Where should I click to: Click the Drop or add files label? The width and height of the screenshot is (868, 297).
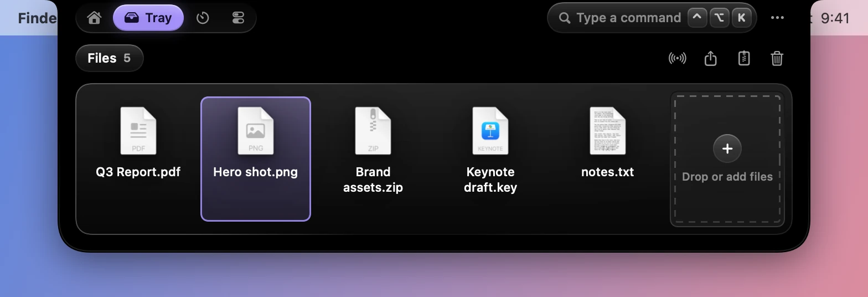point(727,177)
